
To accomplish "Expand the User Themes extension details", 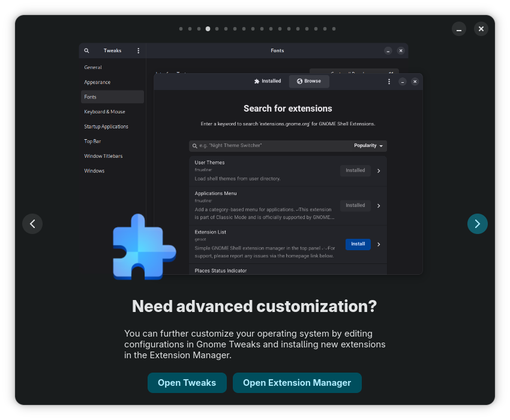I will [379, 171].
